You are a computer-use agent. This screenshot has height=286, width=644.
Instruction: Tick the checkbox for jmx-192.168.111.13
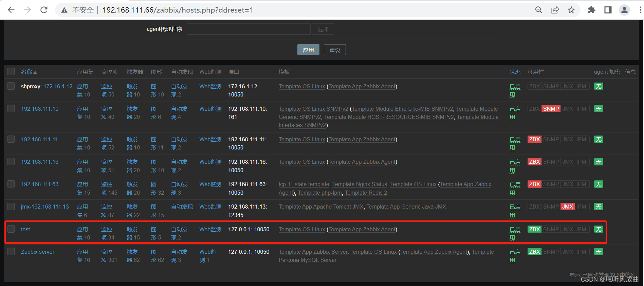[x=11, y=206]
